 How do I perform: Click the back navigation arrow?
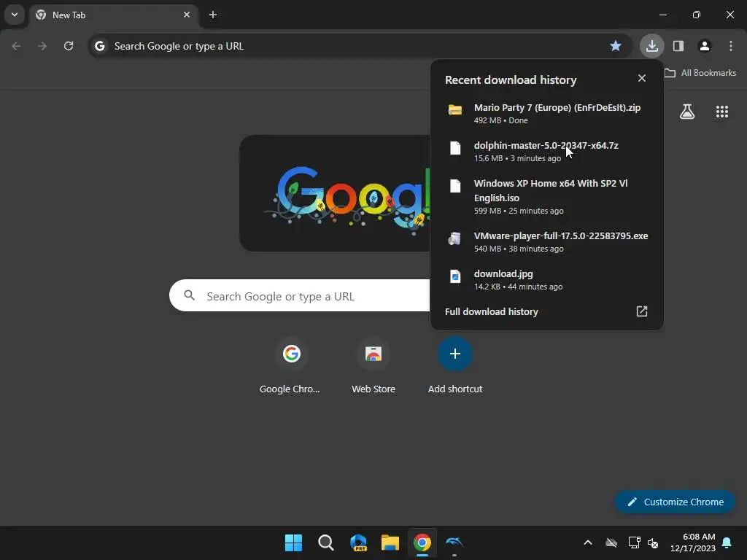pos(16,46)
